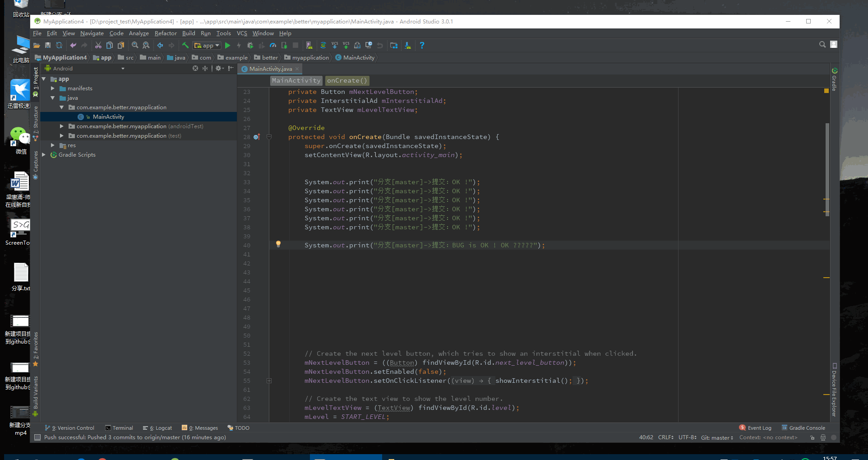
Task: Click the VCS update project icon
Action: click(x=335, y=46)
